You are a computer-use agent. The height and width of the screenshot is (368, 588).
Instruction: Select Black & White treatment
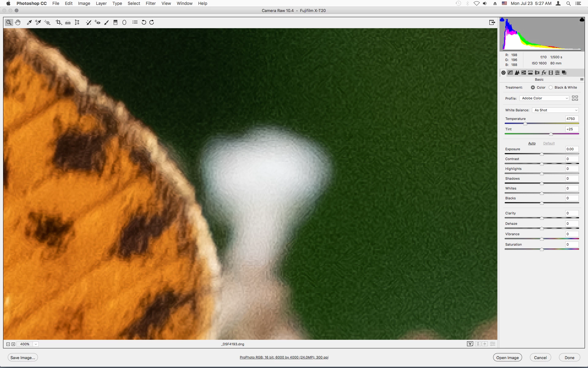click(x=551, y=87)
